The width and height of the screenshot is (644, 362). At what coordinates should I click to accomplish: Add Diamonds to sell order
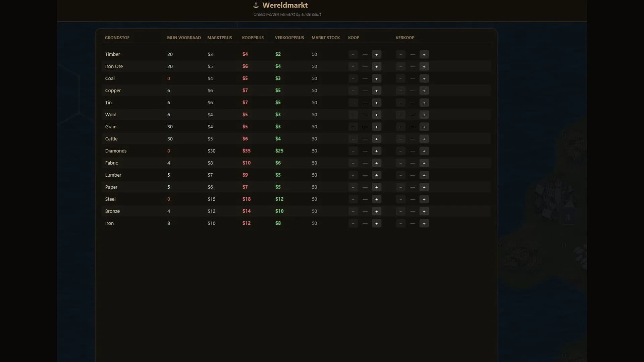(424, 151)
